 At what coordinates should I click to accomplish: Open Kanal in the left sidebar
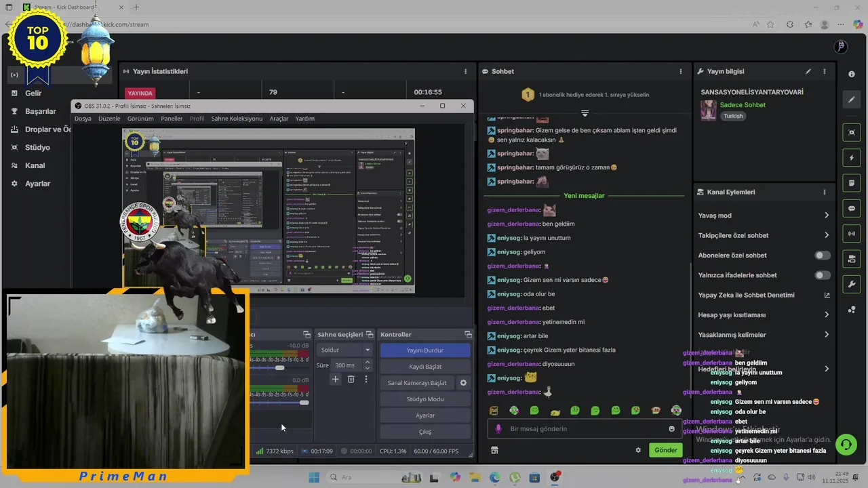click(x=35, y=165)
